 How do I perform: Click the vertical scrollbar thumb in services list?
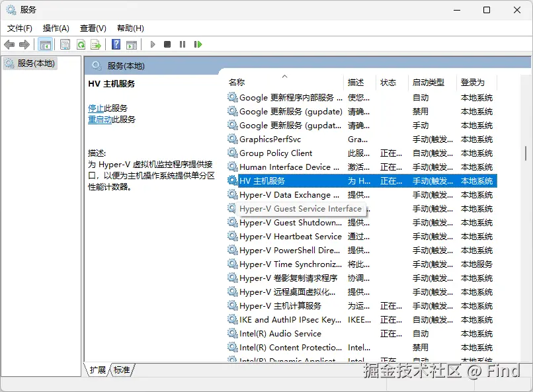(526, 153)
